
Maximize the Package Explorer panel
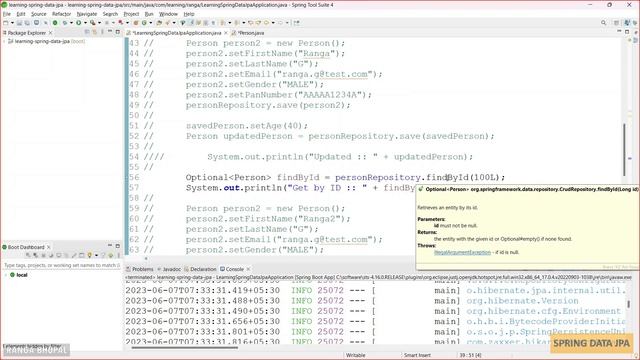coord(118,31)
